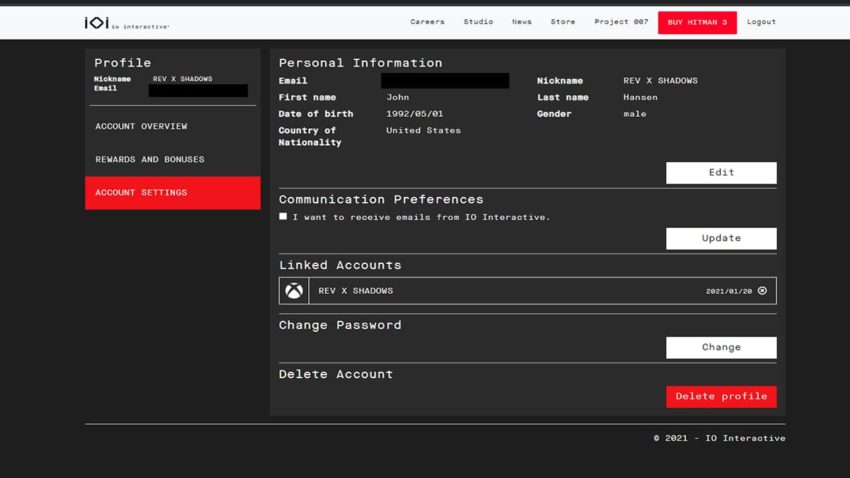Screen dimensions: 850x478
Task: Click the last name value Hansen
Action: coord(640,98)
